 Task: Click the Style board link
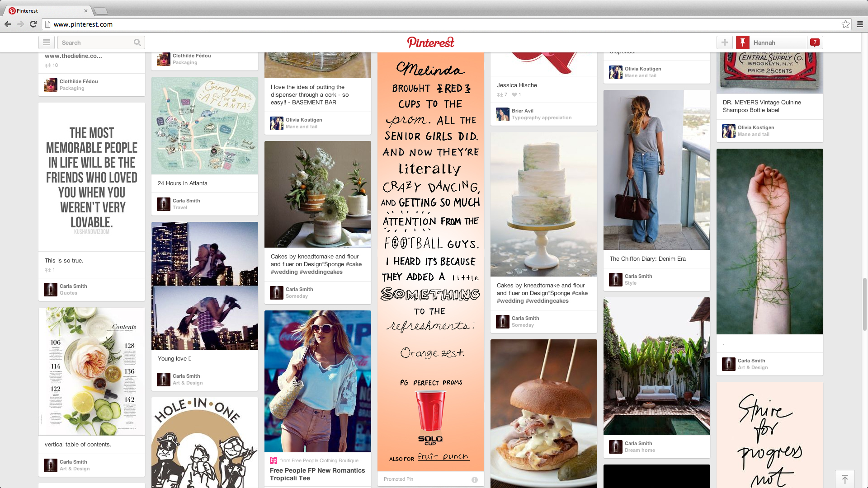[x=631, y=283]
